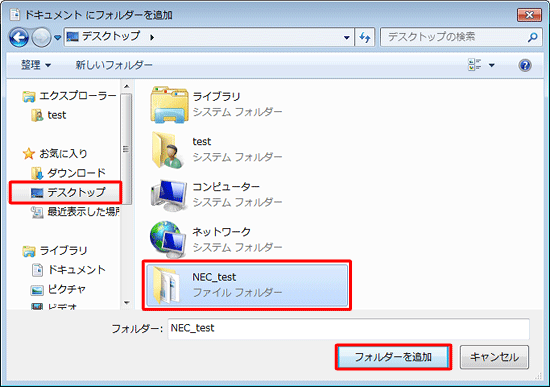This screenshot has height=387, width=550.
Task: Select test user folder in navigation pane
Action: [49, 115]
